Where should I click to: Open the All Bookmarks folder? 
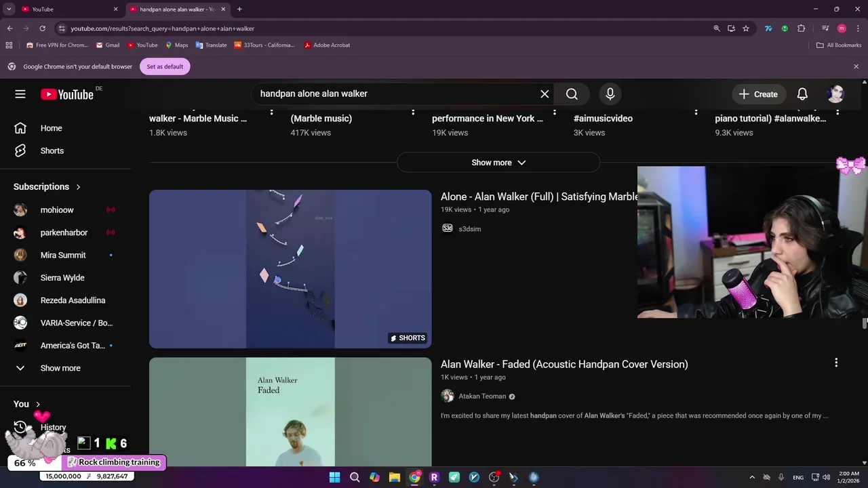tap(839, 45)
